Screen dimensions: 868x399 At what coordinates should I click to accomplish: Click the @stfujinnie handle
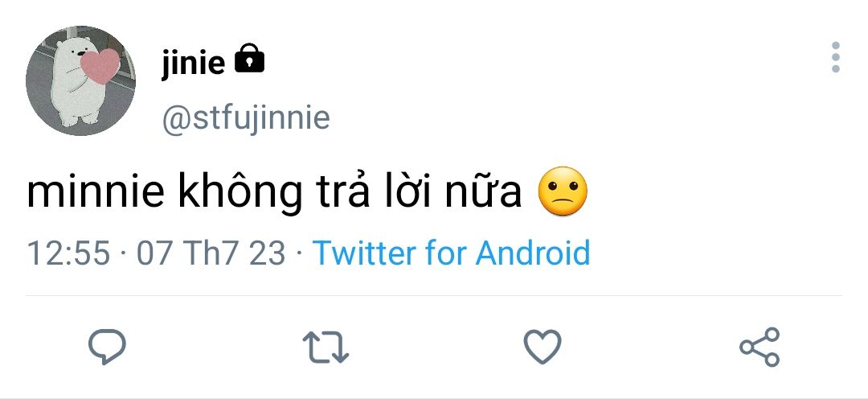tap(246, 118)
